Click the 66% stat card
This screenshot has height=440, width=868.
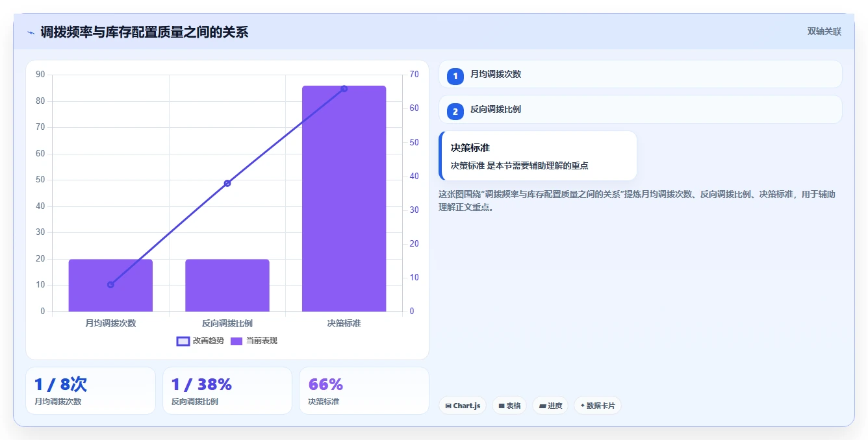pyautogui.click(x=364, y=391)
